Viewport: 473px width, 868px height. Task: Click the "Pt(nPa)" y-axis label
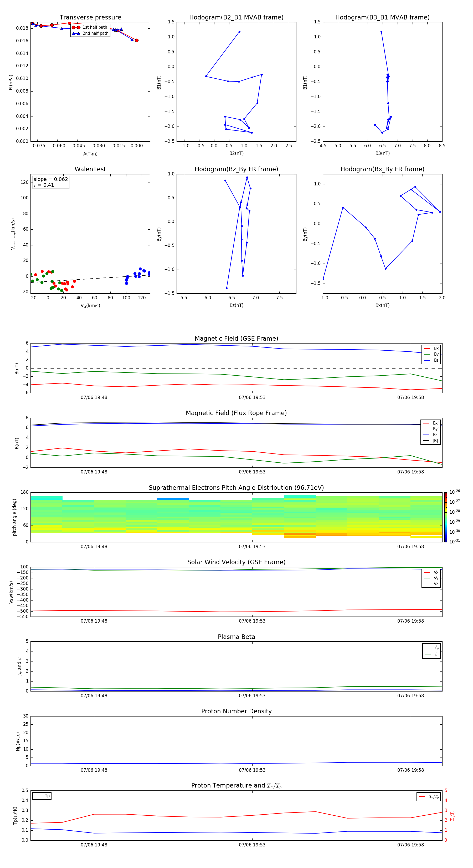(x=11, y=82)
